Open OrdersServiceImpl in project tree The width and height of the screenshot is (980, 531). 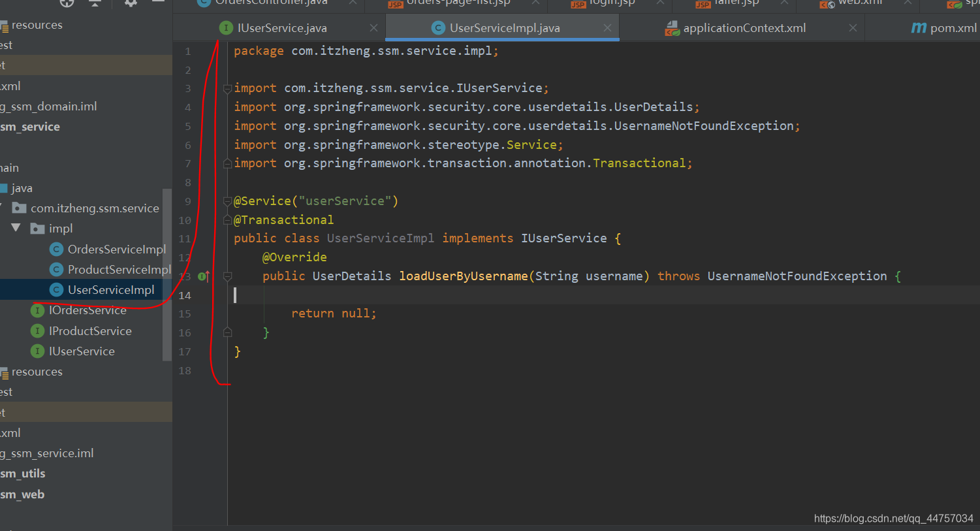point(117,249)
